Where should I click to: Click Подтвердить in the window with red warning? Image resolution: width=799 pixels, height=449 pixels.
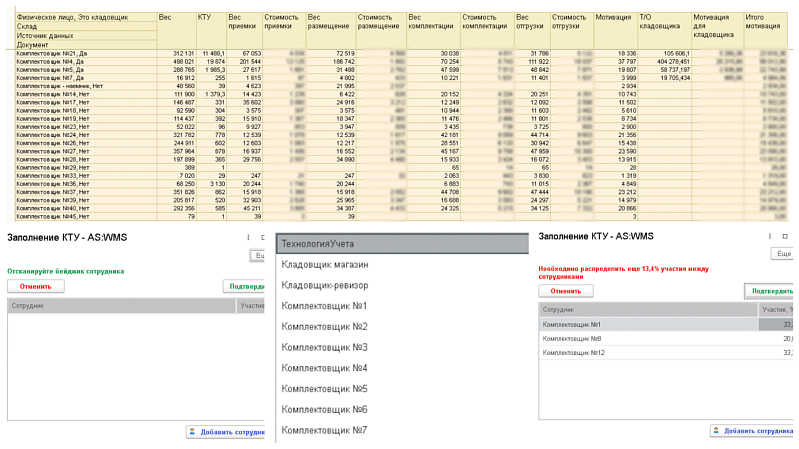(x=769, y=291)
